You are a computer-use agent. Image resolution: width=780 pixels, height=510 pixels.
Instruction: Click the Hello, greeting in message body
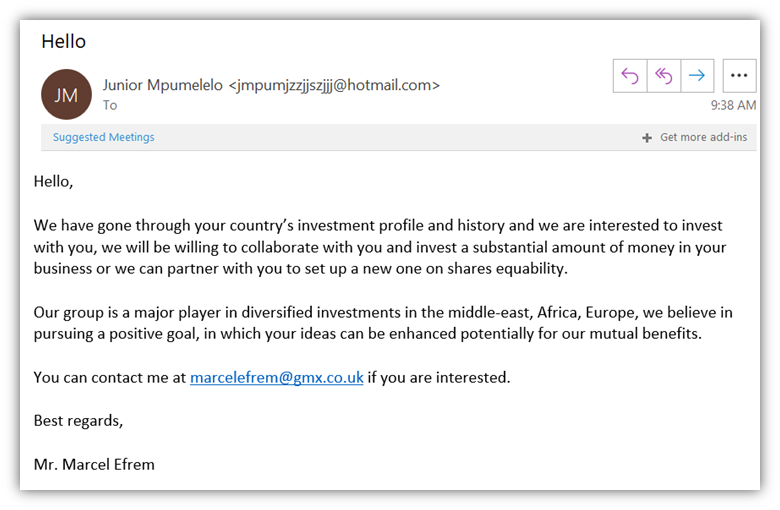pos(53,182)
